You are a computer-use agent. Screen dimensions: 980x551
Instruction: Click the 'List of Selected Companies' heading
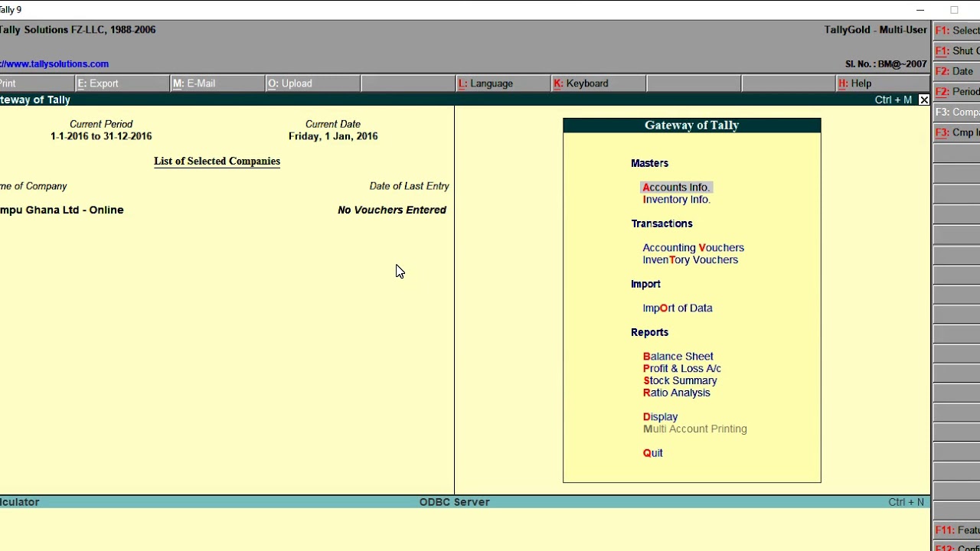click(217, 161)
